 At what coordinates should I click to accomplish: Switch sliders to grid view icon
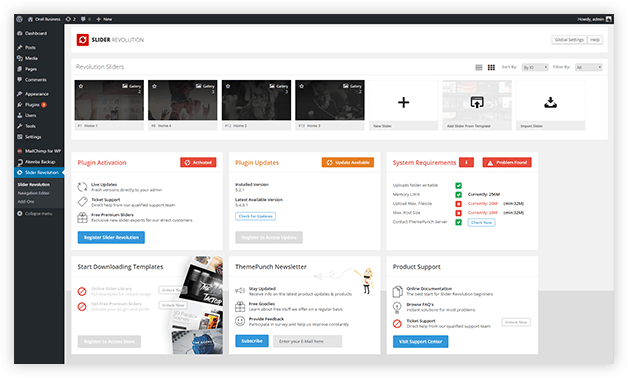pos(491,67)
